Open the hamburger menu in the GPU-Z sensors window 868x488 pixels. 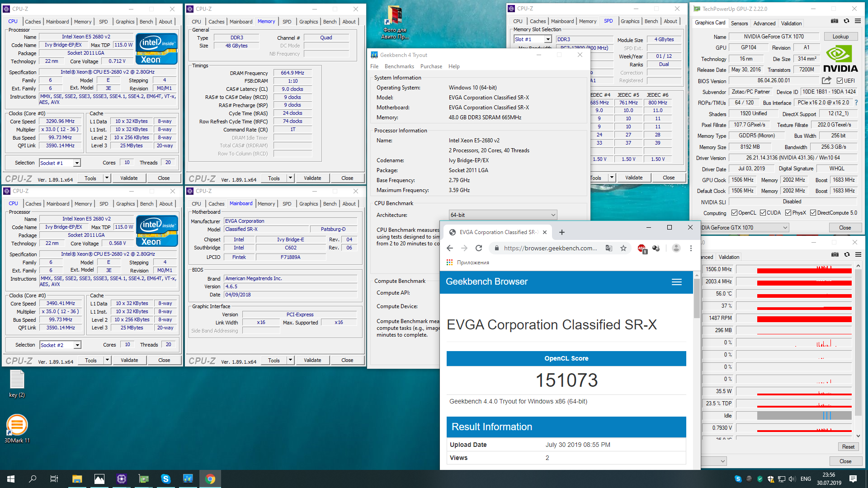point(858,254)
